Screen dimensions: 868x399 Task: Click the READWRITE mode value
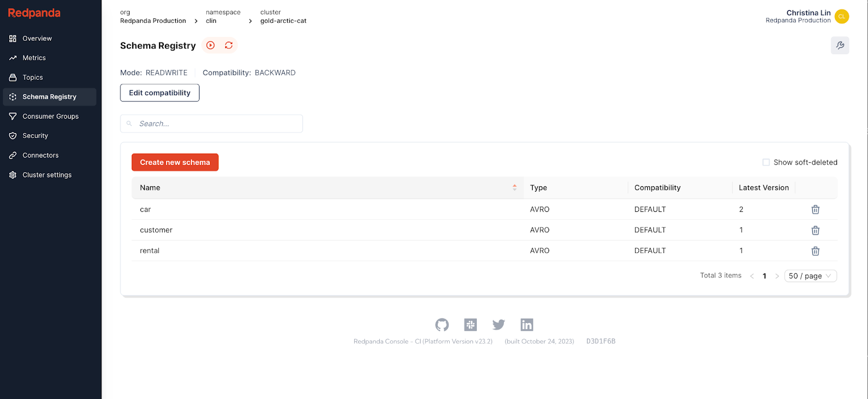point(167,73)
